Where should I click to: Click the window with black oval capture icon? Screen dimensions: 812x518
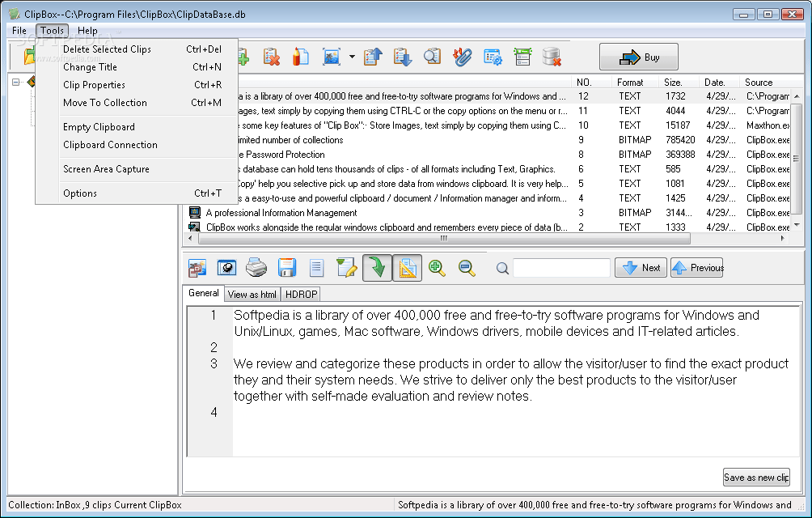click(x=226, y=268)
